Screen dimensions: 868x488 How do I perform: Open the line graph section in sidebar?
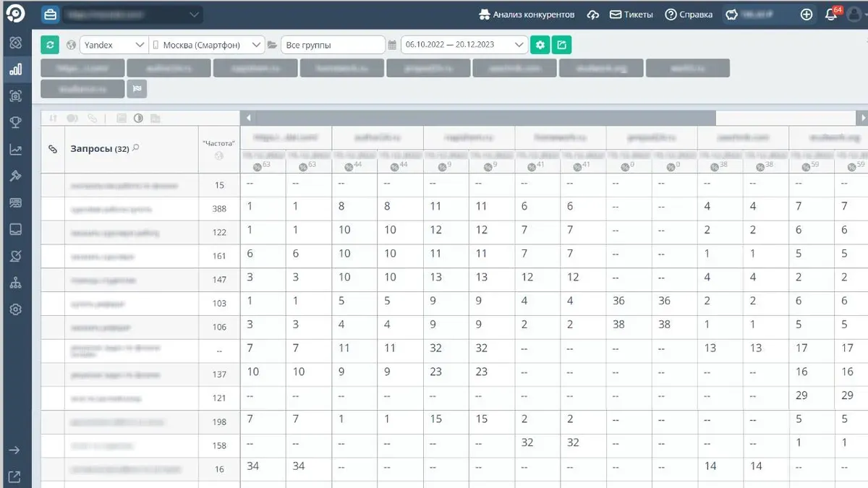[16, 149]
